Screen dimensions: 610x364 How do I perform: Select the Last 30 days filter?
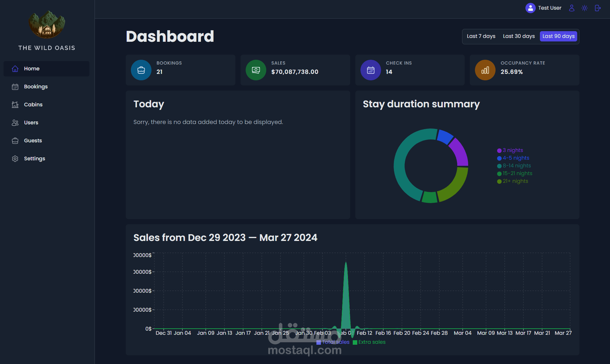[x=519, y=36]
